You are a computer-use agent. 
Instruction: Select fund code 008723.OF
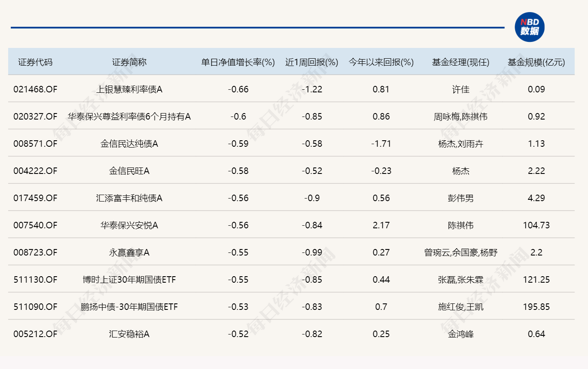(x=35, y=252)
